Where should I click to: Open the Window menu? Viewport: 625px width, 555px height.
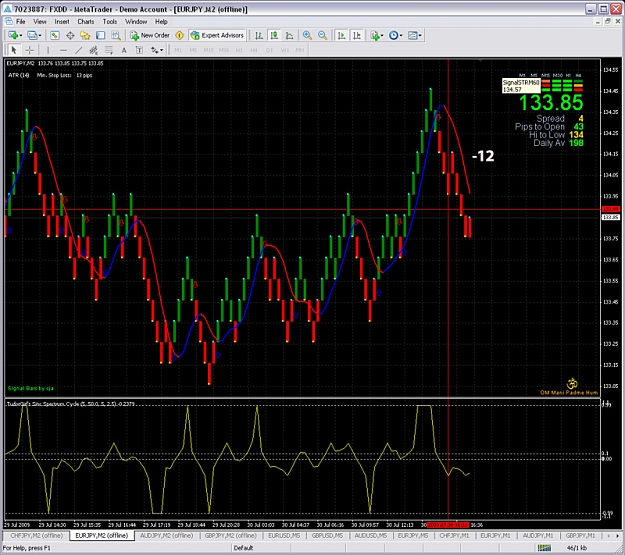pyautogui.click(x=136, y=22)
